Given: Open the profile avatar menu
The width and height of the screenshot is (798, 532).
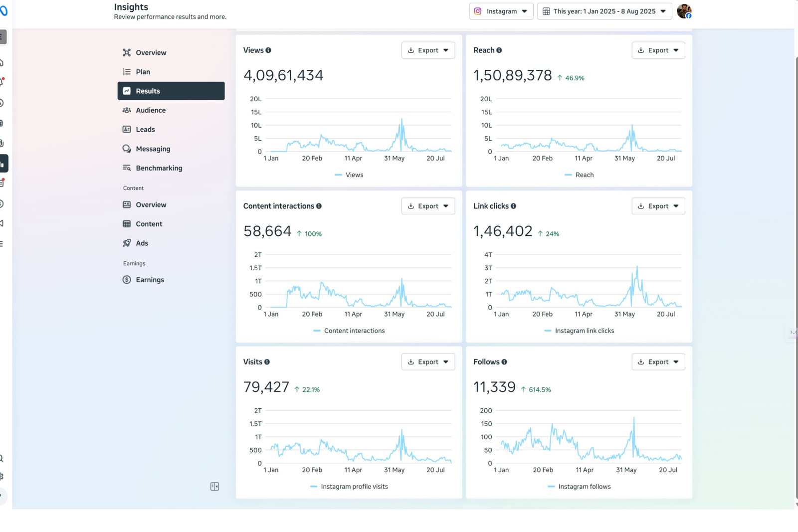Looking at the screenshot, I should pos(684,11).
